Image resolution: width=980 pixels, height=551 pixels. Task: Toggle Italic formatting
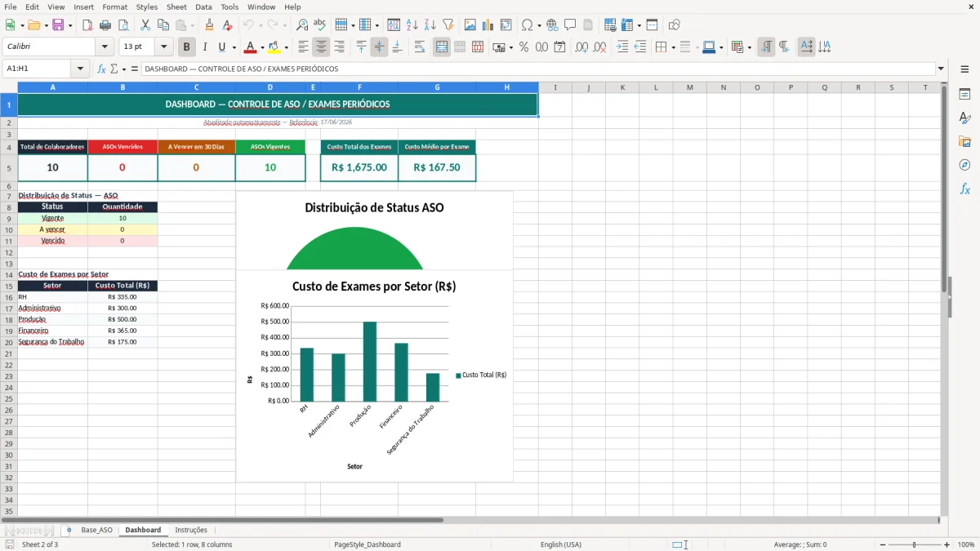point(204,47)
